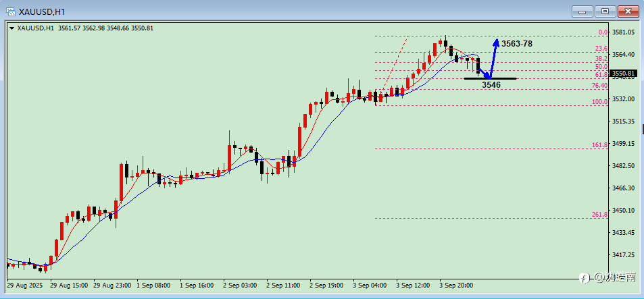Screen dimensions: 644x299
Task: Click the XAUUSD chart window icon
Action: [11, 11]
